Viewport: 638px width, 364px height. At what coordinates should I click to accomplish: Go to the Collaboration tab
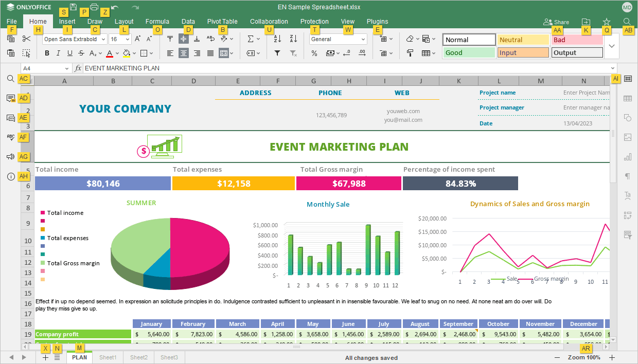269,22
